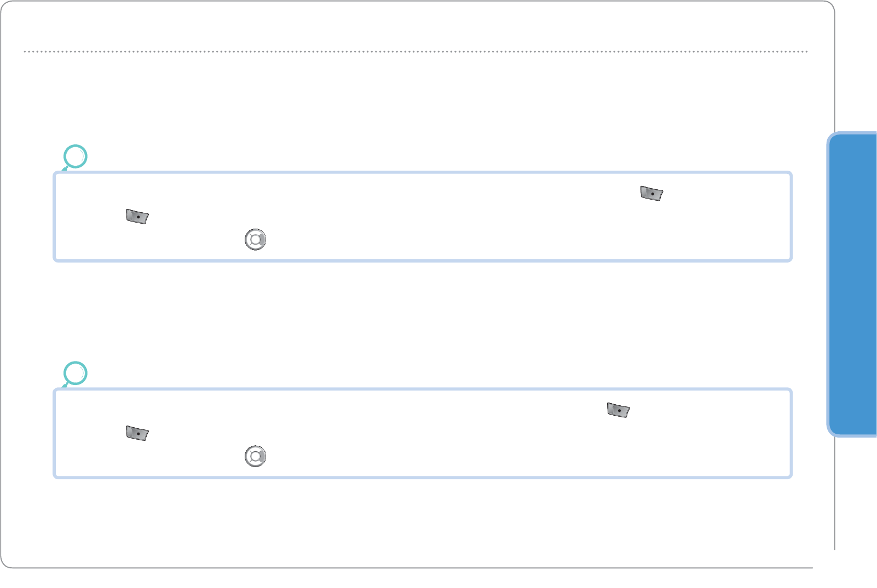Image resolution: width=877 pixels, height=588 pixels.
Task: Click the teal circle above the upper box
Action: point(76,156)
